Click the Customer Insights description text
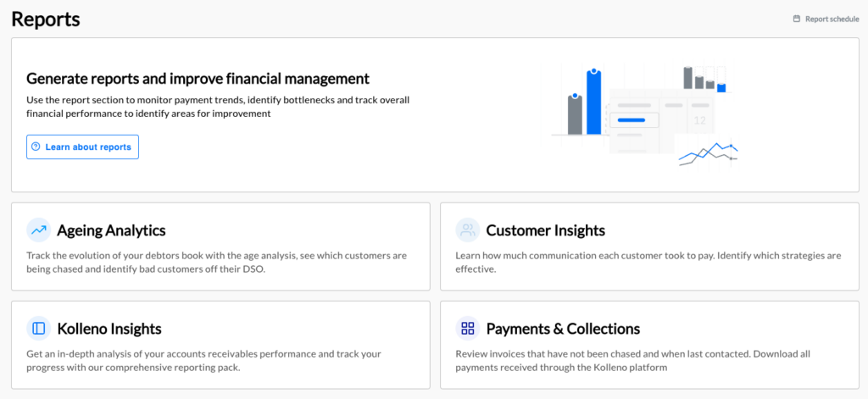 point(648,263)
